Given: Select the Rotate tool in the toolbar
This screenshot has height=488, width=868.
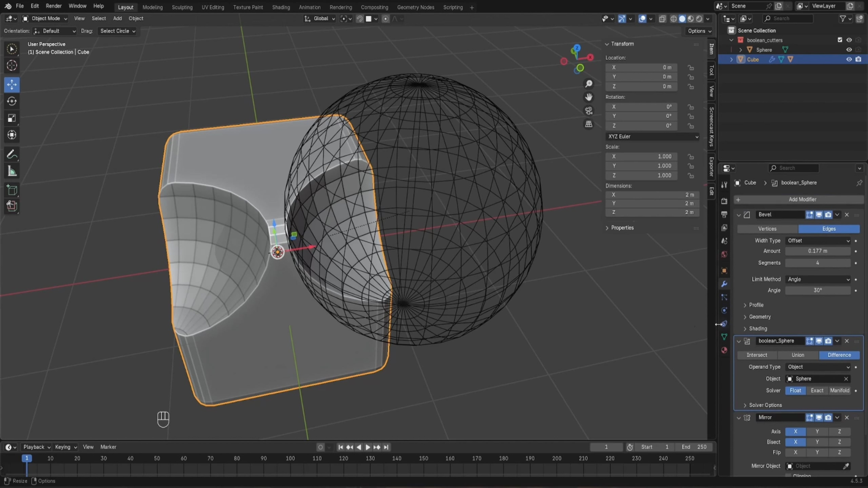Looking at the screenshot, I should pyautogui.click(x=12, y=101).
